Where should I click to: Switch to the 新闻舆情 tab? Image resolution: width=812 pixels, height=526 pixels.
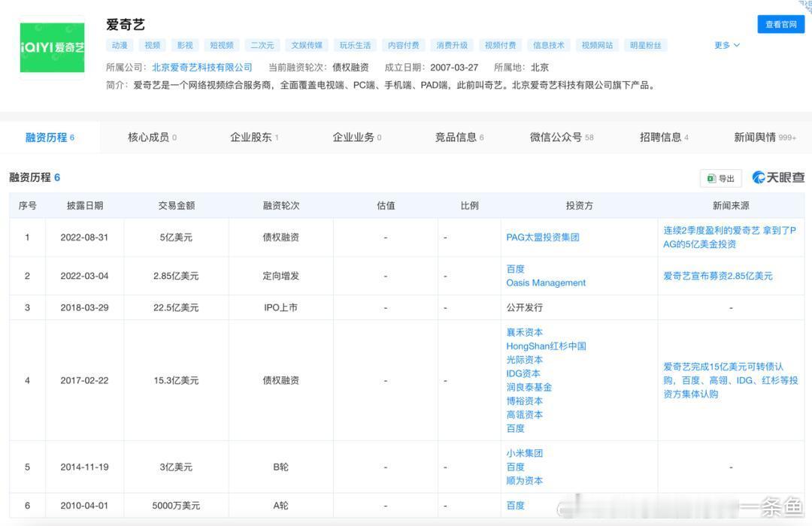(765, 138)
